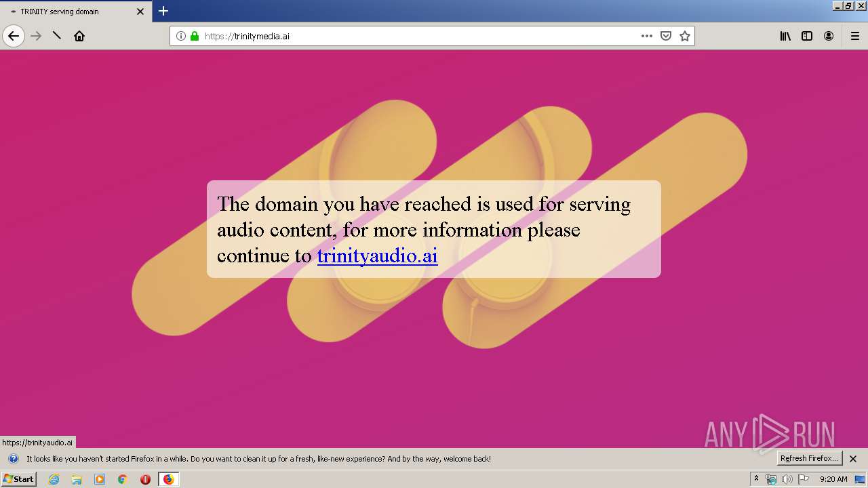The image size is (868, 488).
Task: Show hidden system tray icons
Action: [x=757, y=479]
